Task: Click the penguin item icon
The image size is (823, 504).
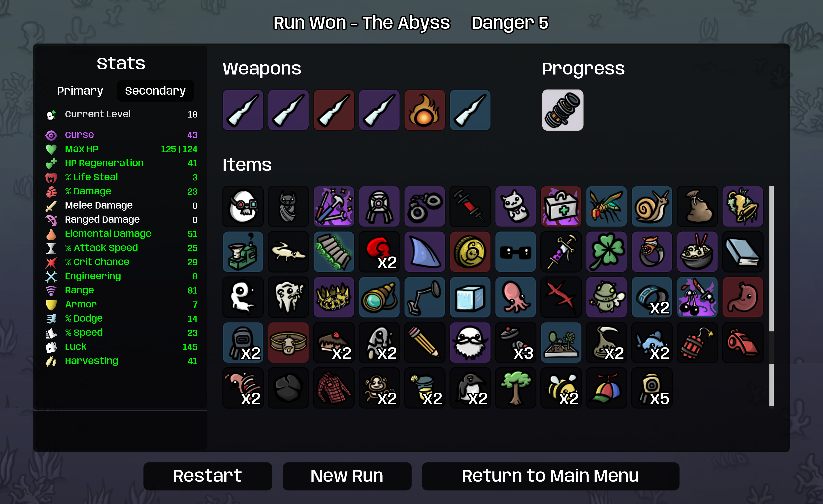Action: pyautogui.click(x=470, y=388)
